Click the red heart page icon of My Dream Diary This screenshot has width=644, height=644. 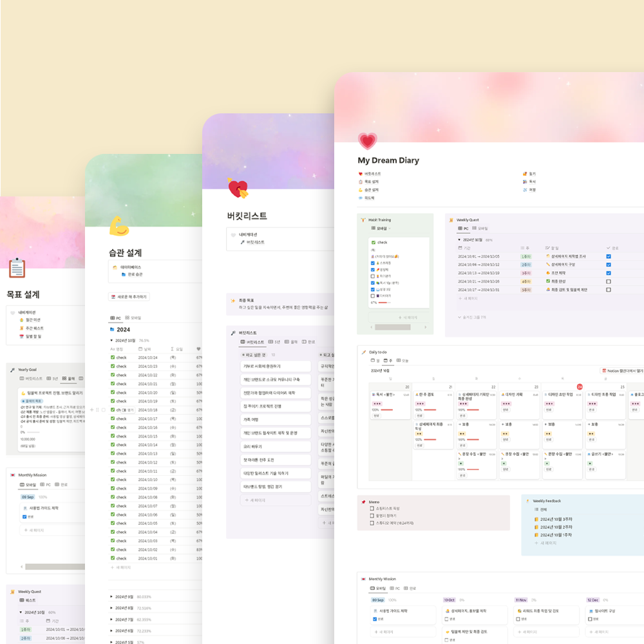(367, 141)
